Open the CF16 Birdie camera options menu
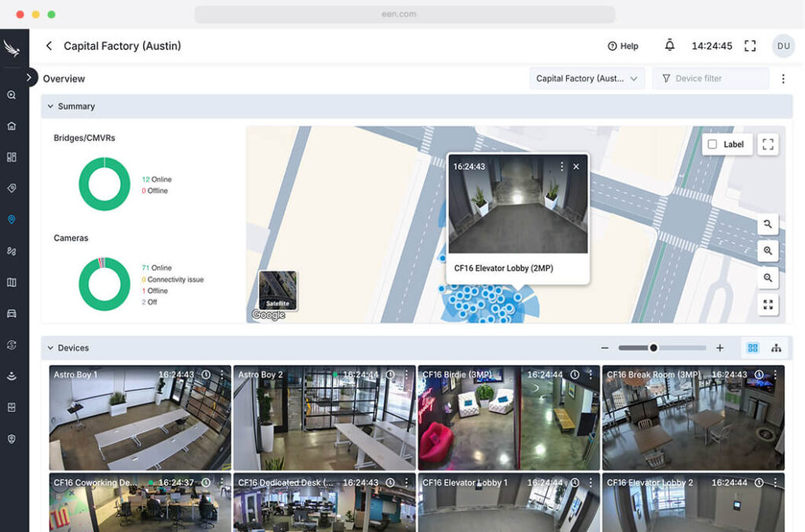Image resolution: width=805 pixels, height=532 pixels. [x=590, y=375]
